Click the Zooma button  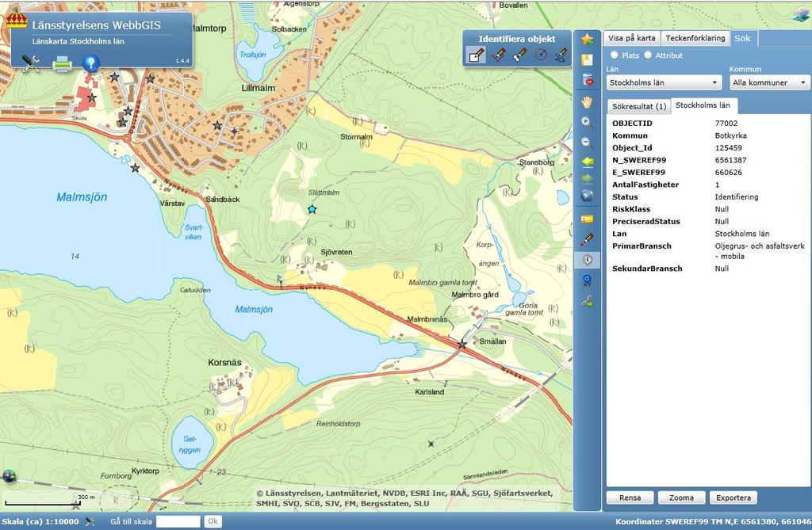pyautogui.click(x=681, y=498)
